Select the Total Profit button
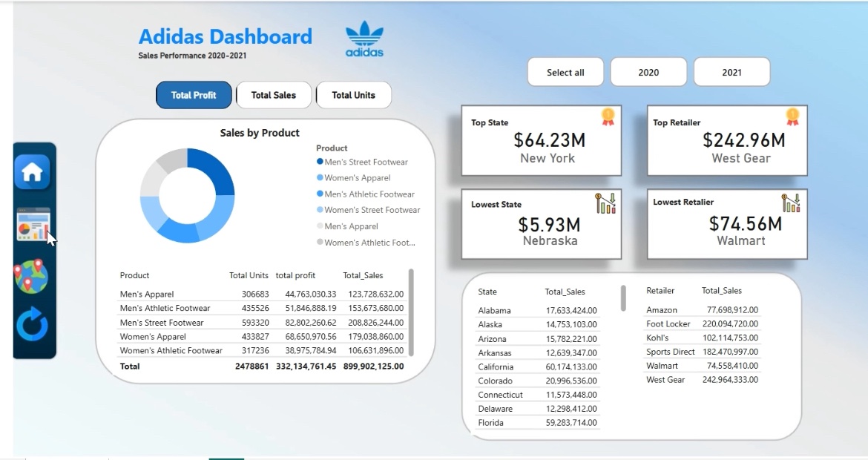Viewport: 868px width, 460px height. pyautogui.click(x=193, y=95)
